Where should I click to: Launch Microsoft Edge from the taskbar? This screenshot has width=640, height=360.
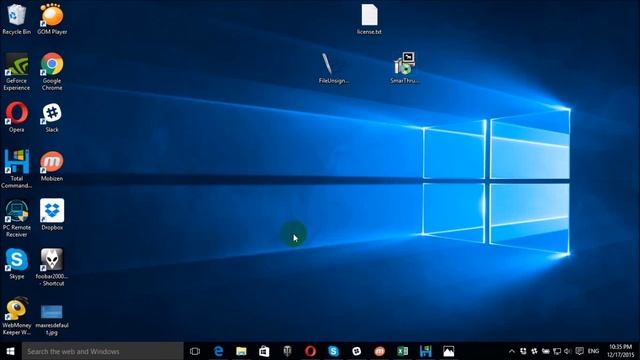pyautogui.click(x=218, y=351)
